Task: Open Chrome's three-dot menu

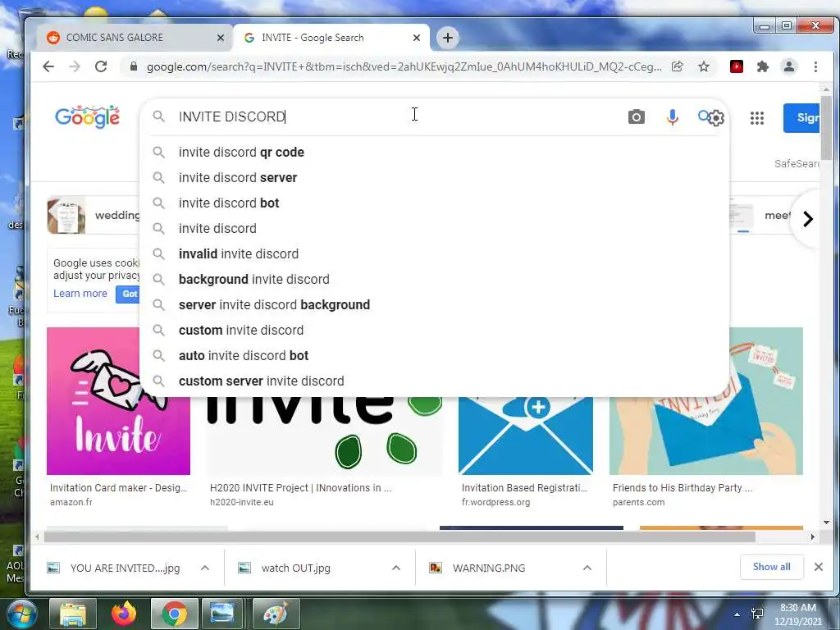Action: point(815,66)
